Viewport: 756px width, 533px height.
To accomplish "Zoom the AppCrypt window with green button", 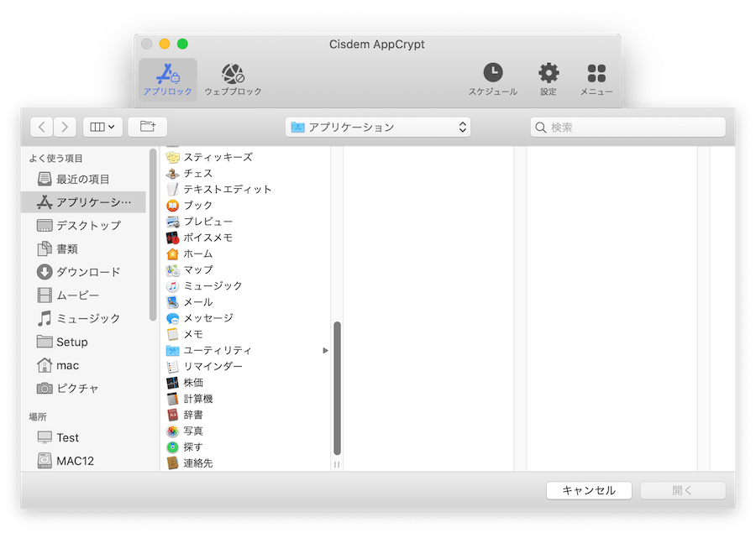I will point(182,44).
